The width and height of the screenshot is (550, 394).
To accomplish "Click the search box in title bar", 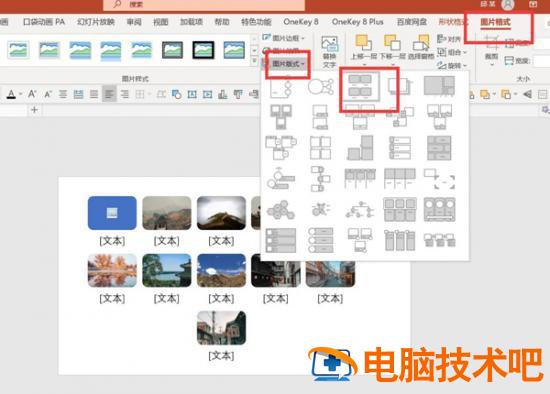I will [x=204, y=5].
